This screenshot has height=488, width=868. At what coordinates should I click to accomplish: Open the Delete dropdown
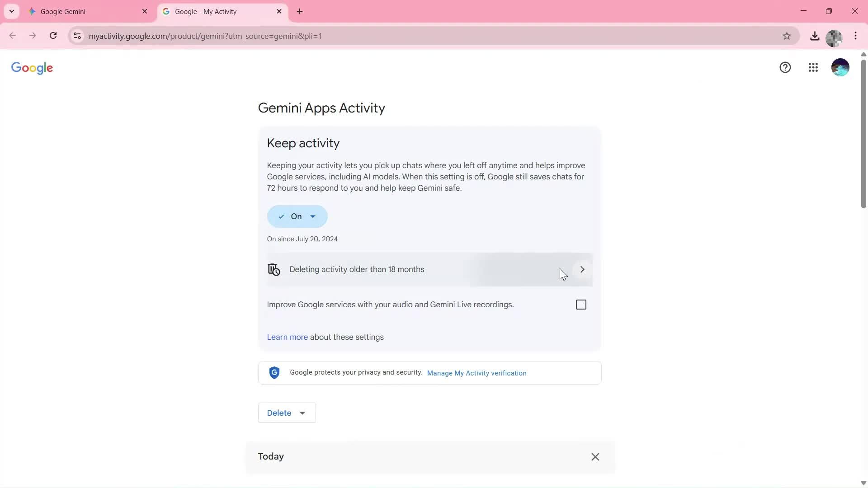pyautogui.click(x=287, y=413)
